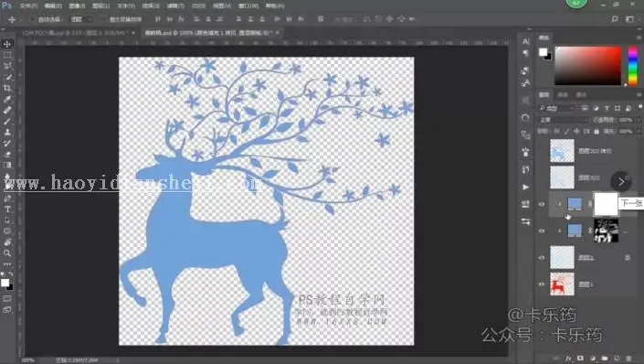Image resolution: width=644 pixels, height=364 pixels.
Task: Create a new layer icon
Action: [x=617, y=359]
